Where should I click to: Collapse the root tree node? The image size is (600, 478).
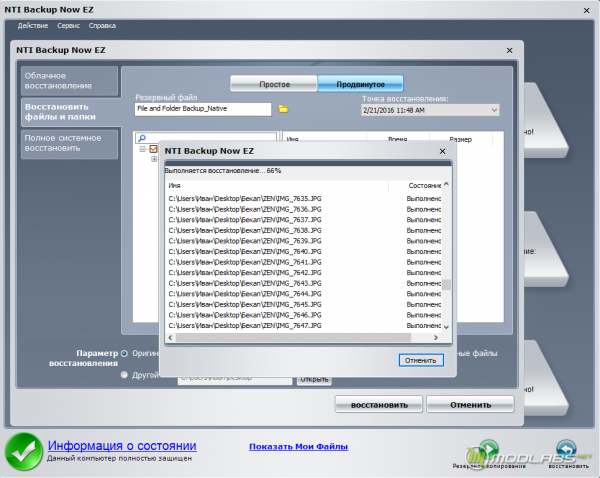coord(143,149)
